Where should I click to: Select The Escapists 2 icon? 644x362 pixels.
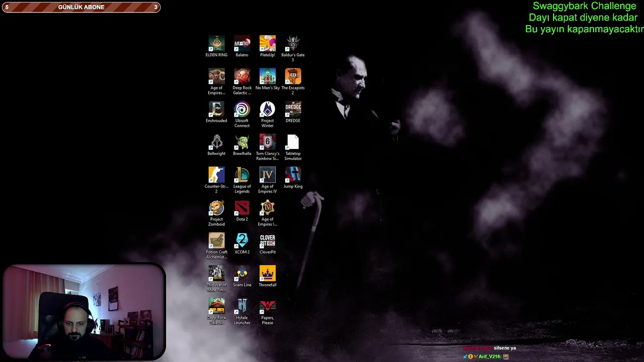click(293, 76)
